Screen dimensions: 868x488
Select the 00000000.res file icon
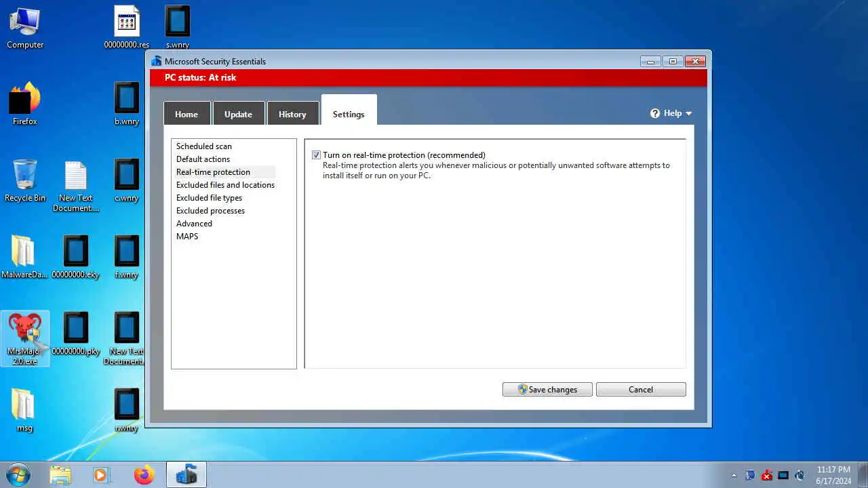coord(127,28)
